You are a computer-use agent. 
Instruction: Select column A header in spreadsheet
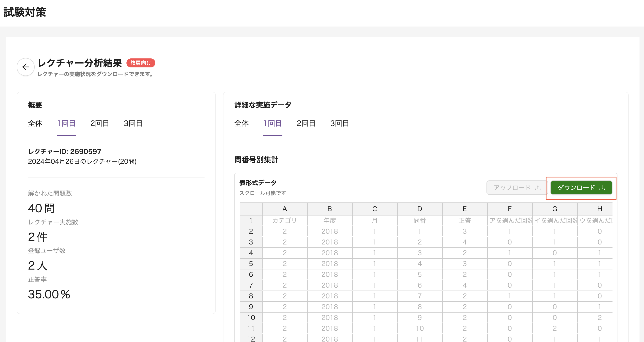(x=284, y=209)
